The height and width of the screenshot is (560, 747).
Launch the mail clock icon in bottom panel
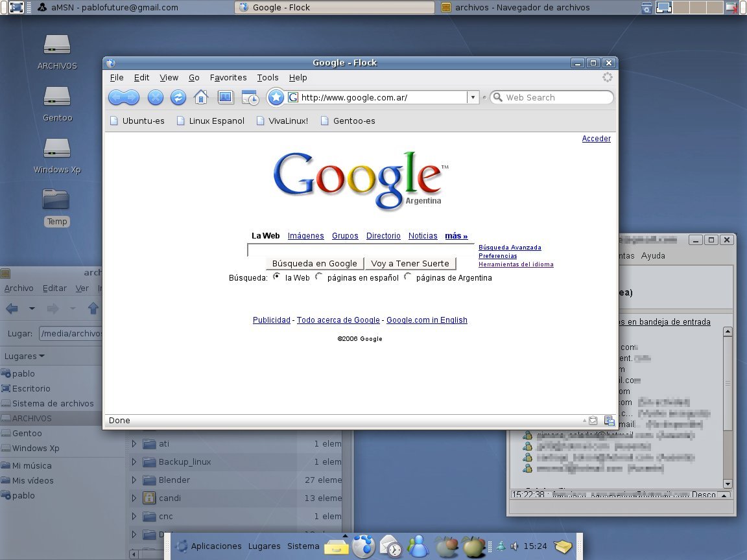[x=391, y=546]
